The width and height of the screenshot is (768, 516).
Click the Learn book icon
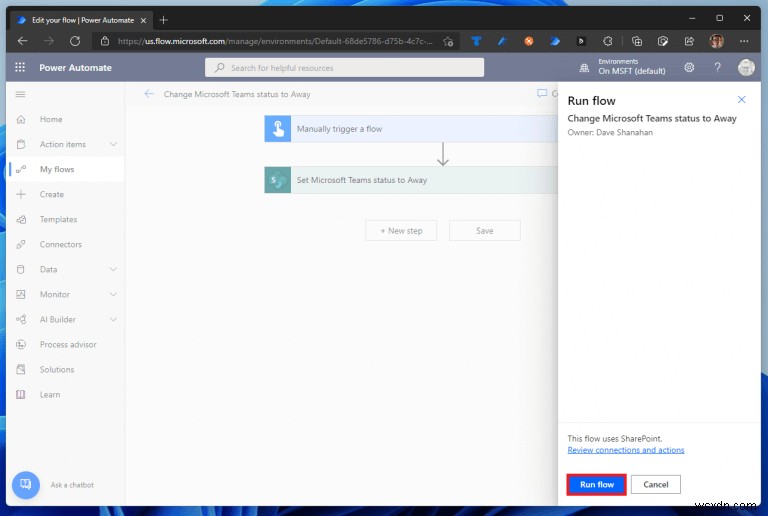21,395
